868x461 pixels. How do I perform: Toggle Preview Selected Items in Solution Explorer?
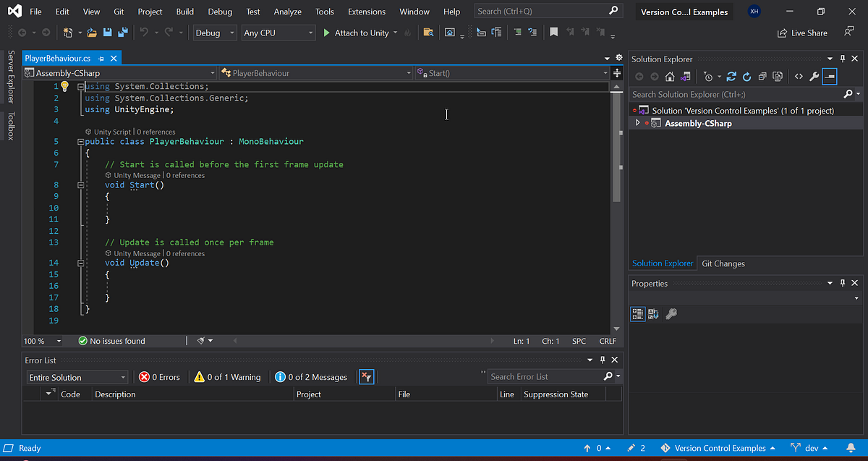point(830,76)
